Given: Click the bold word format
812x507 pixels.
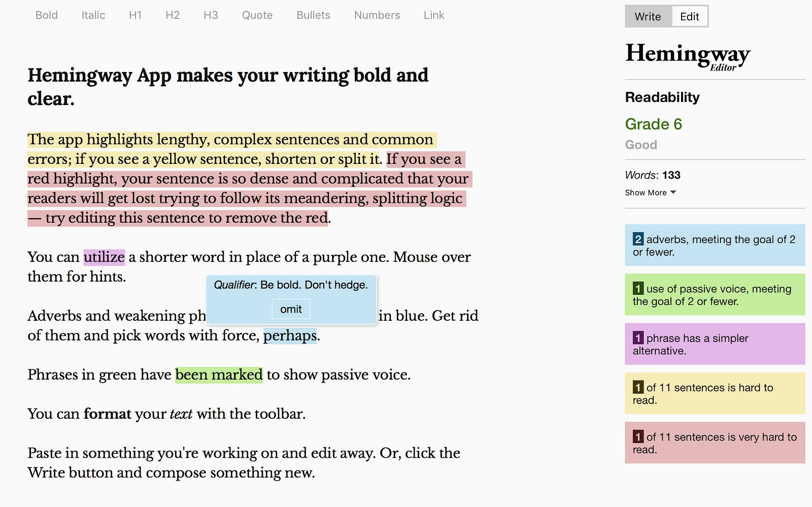Looking at the screenshot, I should (108, 414).
